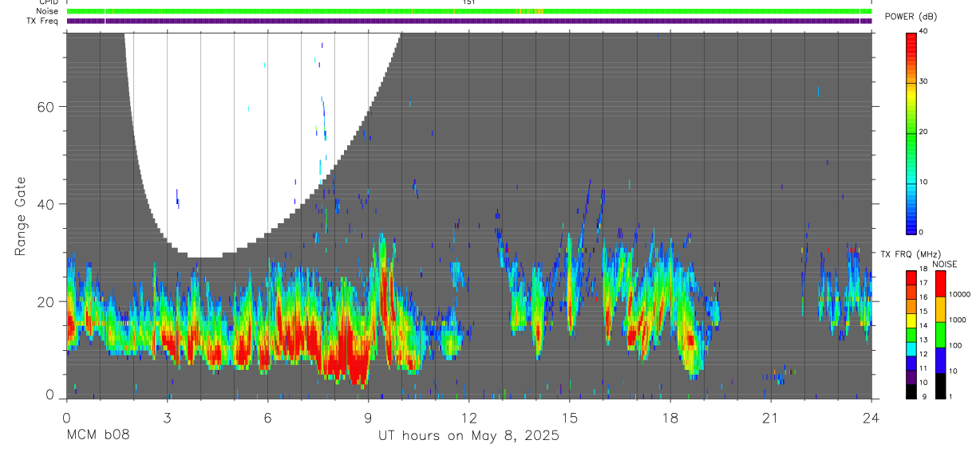Click the 11 label on TX FRQ scale

pos(923,368)
